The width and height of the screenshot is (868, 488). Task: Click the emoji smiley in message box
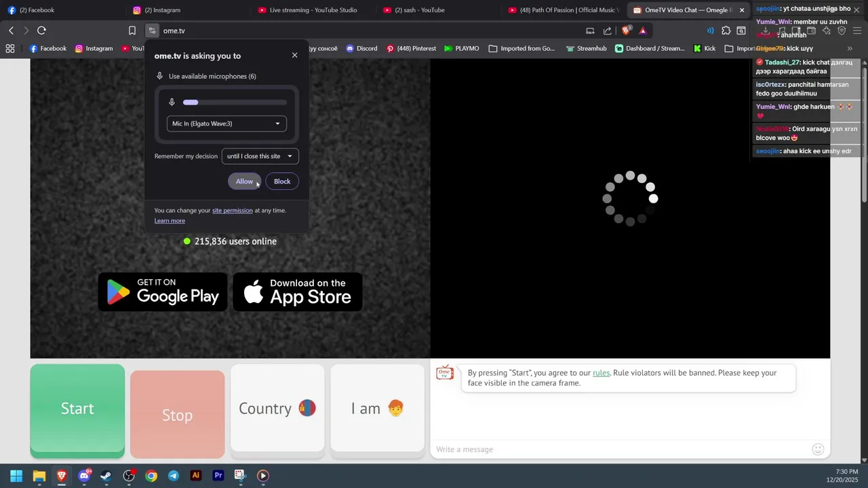(818, 449)
